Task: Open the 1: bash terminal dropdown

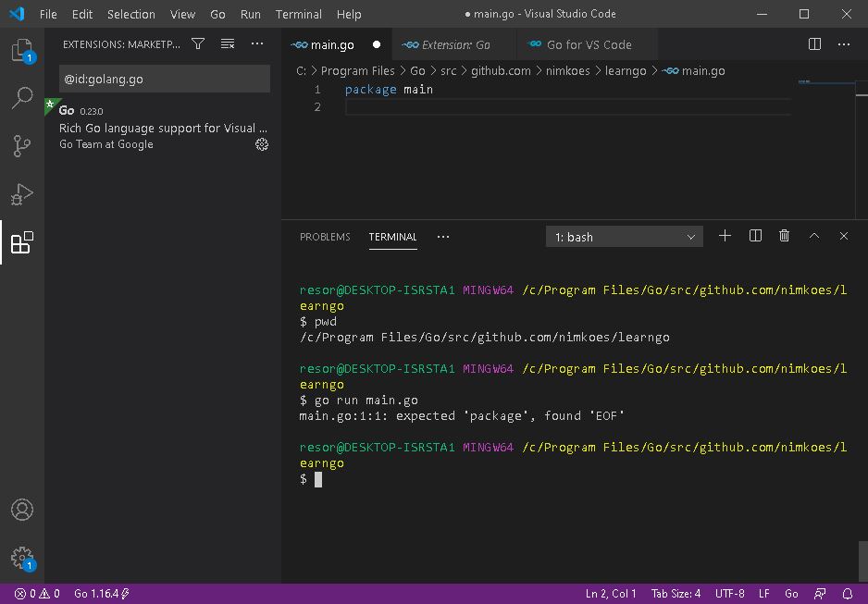Action: pos(625,237)
